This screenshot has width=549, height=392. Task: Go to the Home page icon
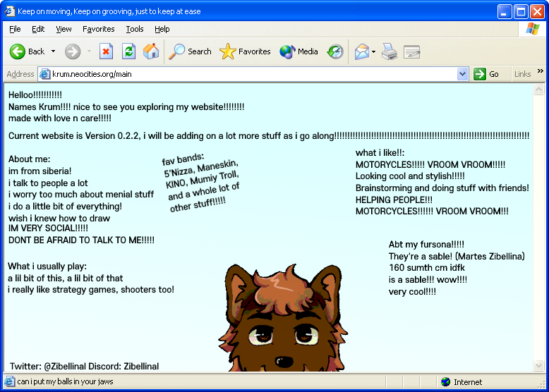[151, 51]
